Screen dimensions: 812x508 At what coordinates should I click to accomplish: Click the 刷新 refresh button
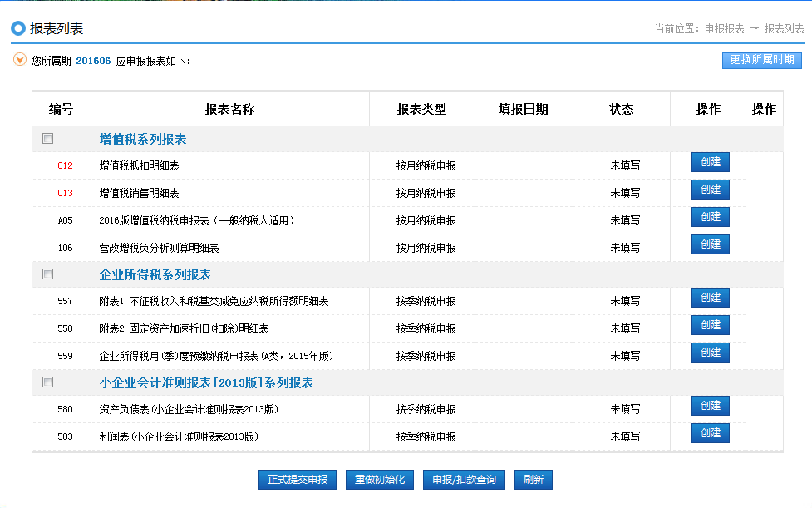534,480
